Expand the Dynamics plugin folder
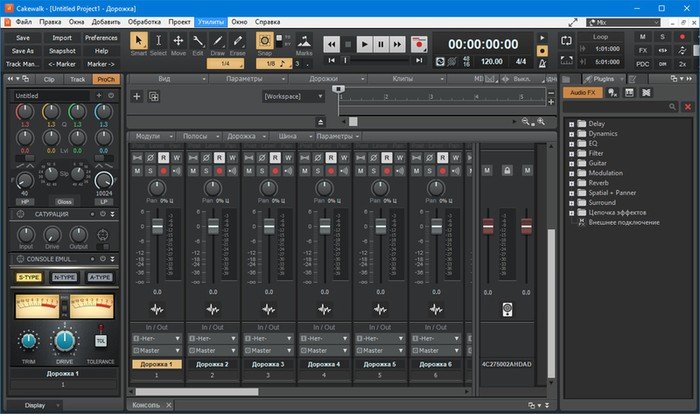This screenshot has width=700, height=414. (571, 134)
